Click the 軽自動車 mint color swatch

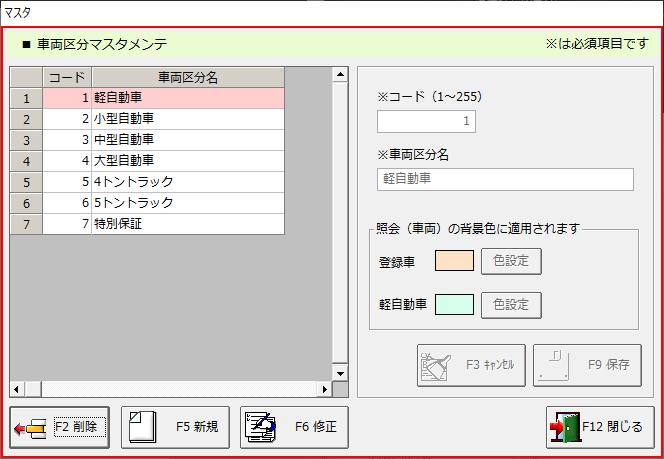point(454,305)
